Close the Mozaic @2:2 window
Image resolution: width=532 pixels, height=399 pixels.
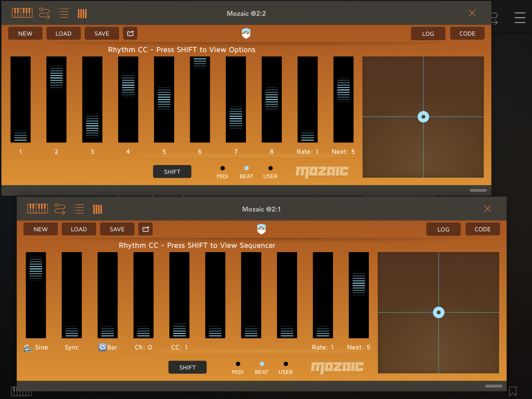tap(472, 13)
